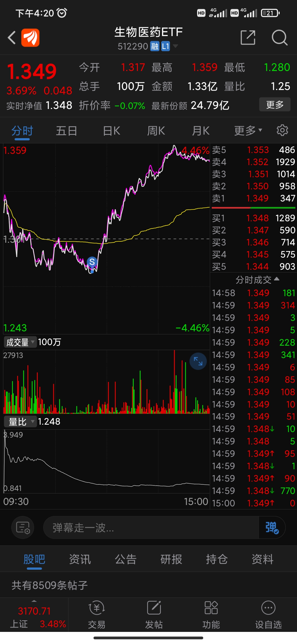Tap the 弹幕走一波 input field
Image resolution: width=297 pixels, height=644 pixels.
point(151,528)
